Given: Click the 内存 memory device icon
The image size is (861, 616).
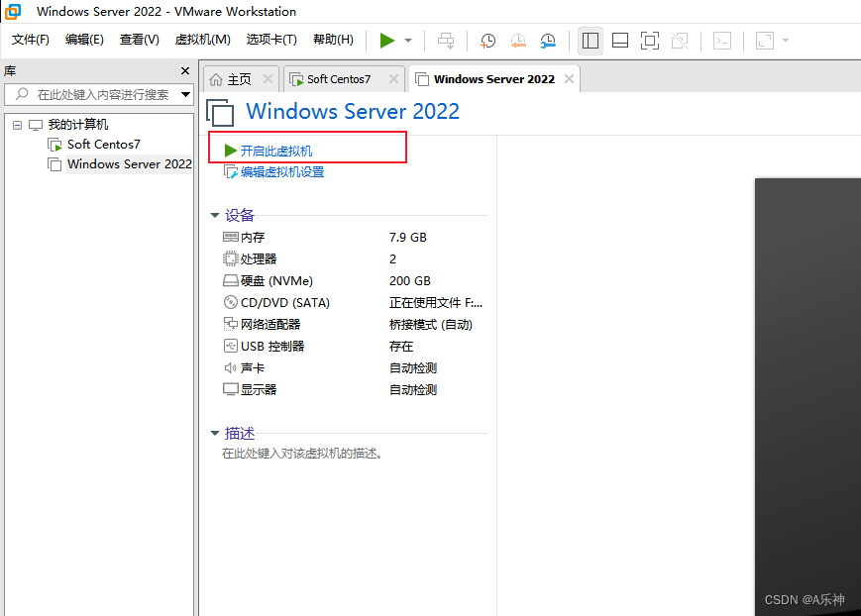Looking at the screenshot, I should [231, 237].
